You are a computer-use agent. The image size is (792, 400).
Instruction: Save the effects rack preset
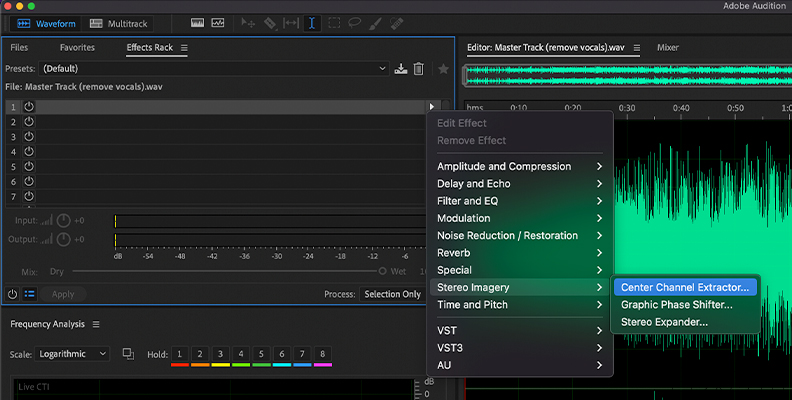click(x=401, y=69)
